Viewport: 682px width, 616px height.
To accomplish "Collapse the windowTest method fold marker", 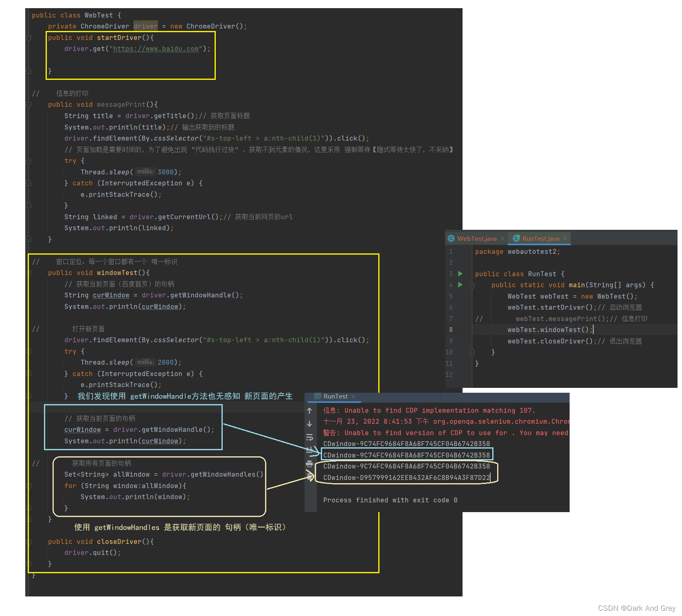I will [29, 273].
